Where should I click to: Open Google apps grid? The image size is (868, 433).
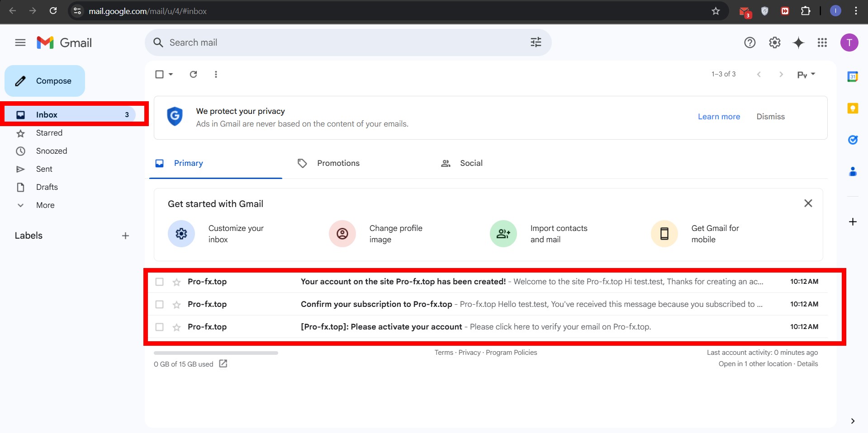(822, 42)
